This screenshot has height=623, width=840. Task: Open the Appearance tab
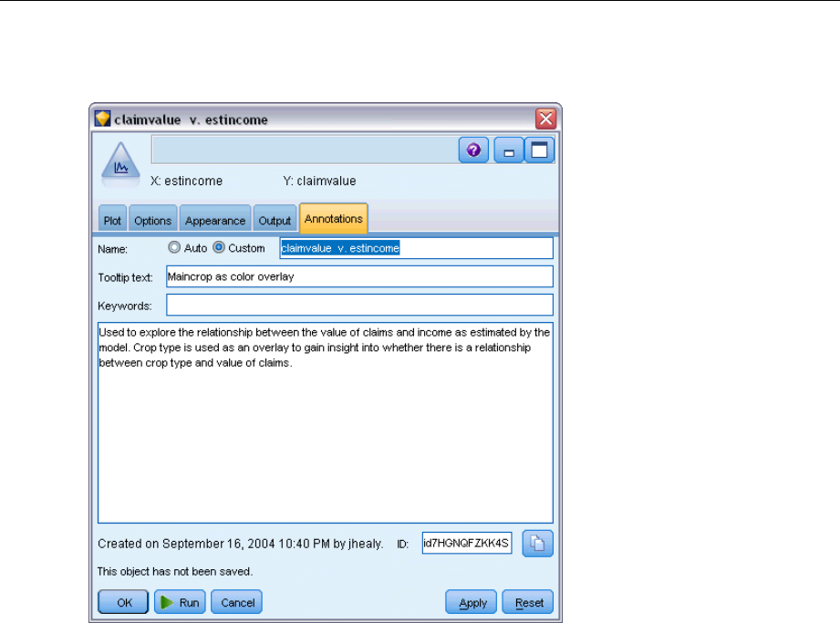coord(215,220)
